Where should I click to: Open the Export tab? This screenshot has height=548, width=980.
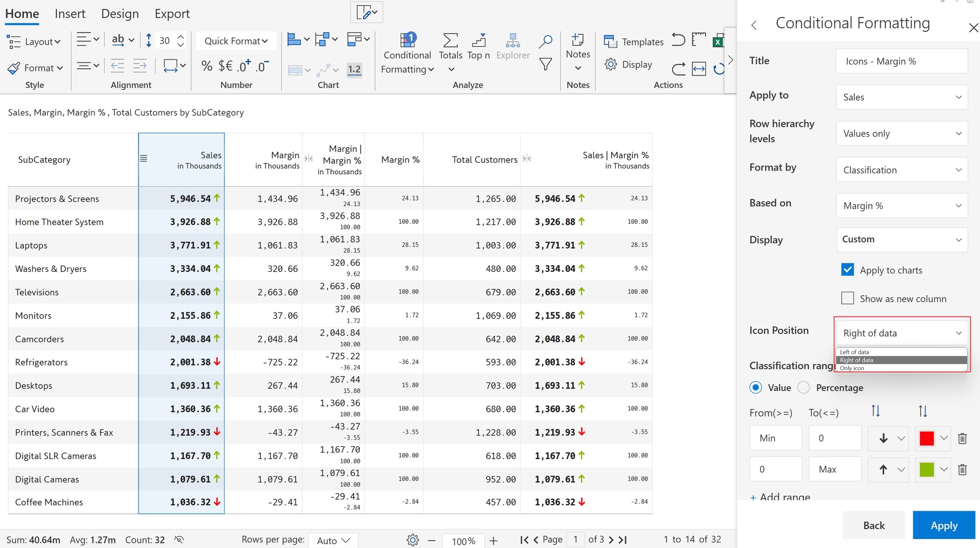[x=172, y=14]
